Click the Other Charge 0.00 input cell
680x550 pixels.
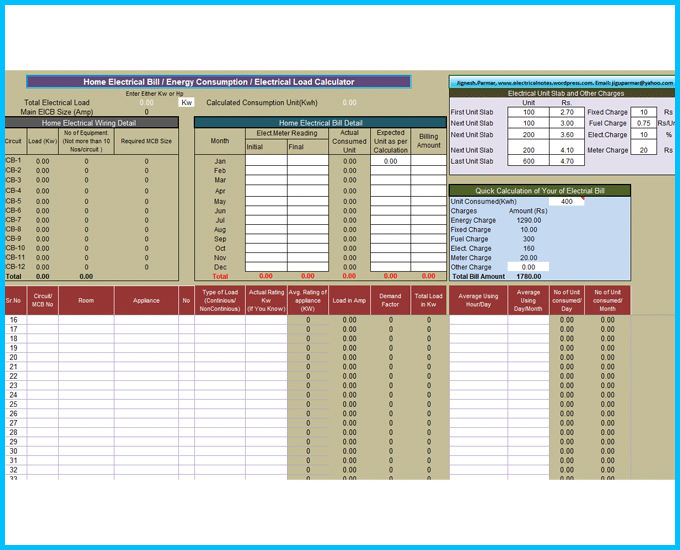tap(529, 267)
